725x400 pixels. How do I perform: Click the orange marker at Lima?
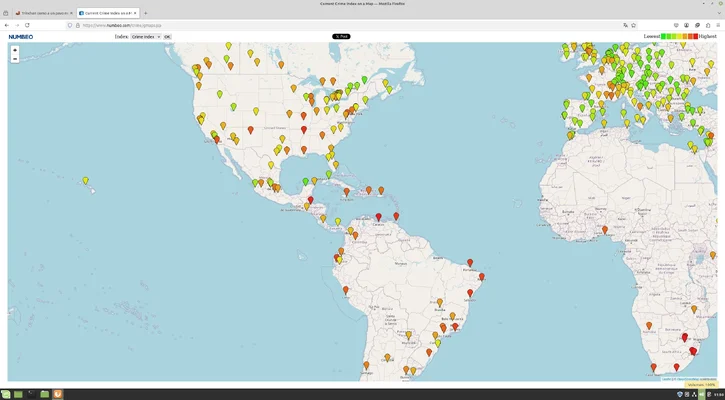coord(346,290)
